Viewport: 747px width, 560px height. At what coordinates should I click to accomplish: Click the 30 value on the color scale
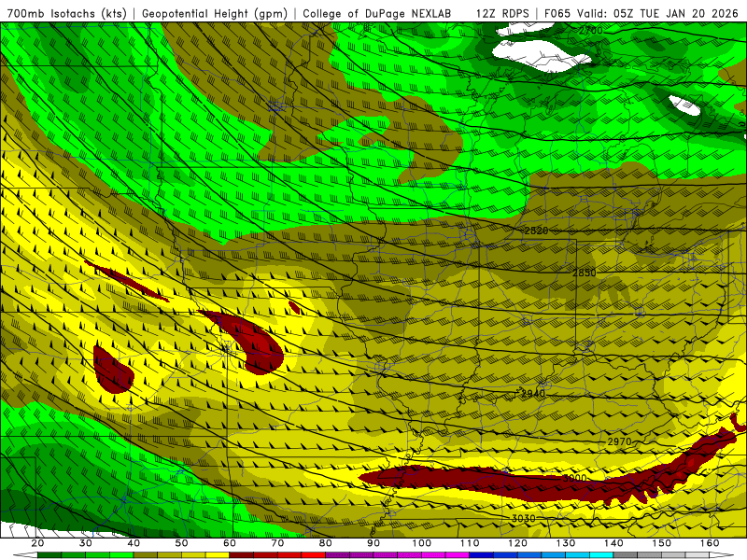click(86, 543)
